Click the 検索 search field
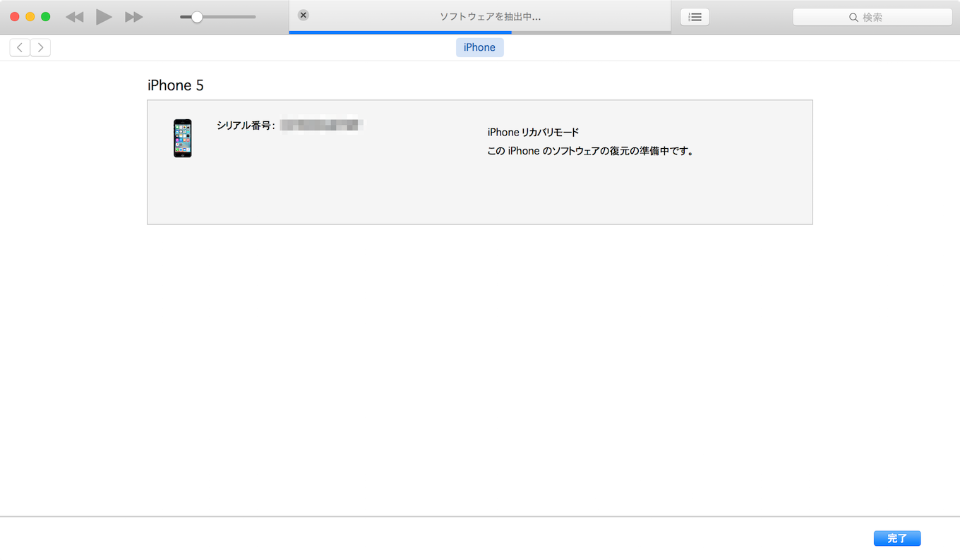The width and height of the screenshot is (960, 560). [x=872, y=17]
